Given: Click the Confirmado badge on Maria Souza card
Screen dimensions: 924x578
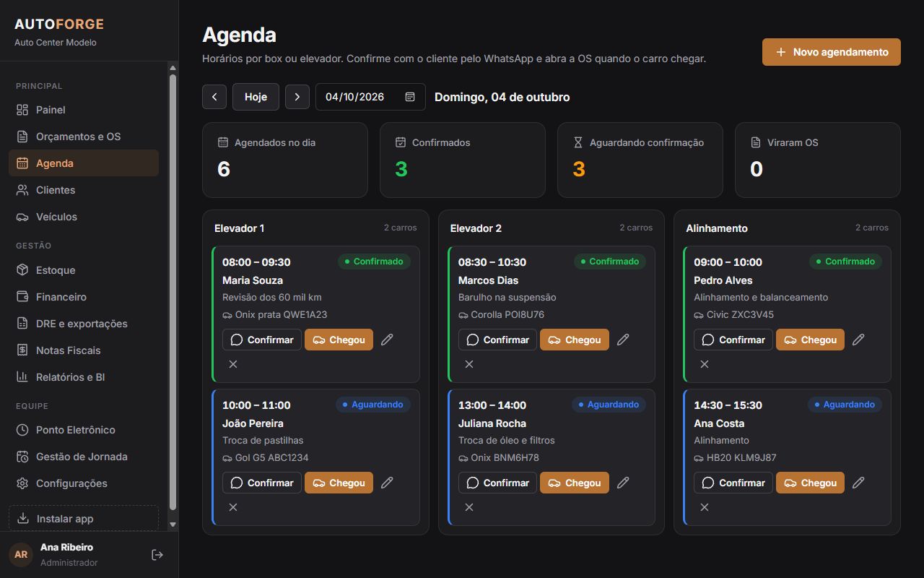Looking at the screenshot, I should 374,262.
